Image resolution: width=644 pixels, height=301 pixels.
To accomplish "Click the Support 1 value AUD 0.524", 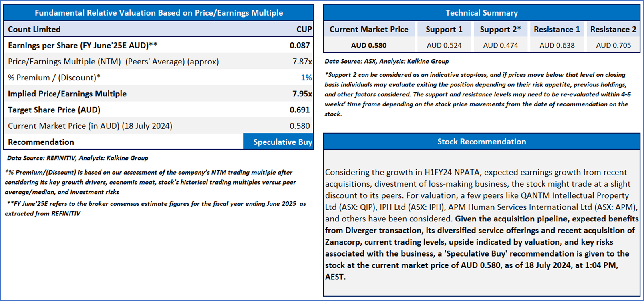I will pyautogui.click(x=444, y=45).
